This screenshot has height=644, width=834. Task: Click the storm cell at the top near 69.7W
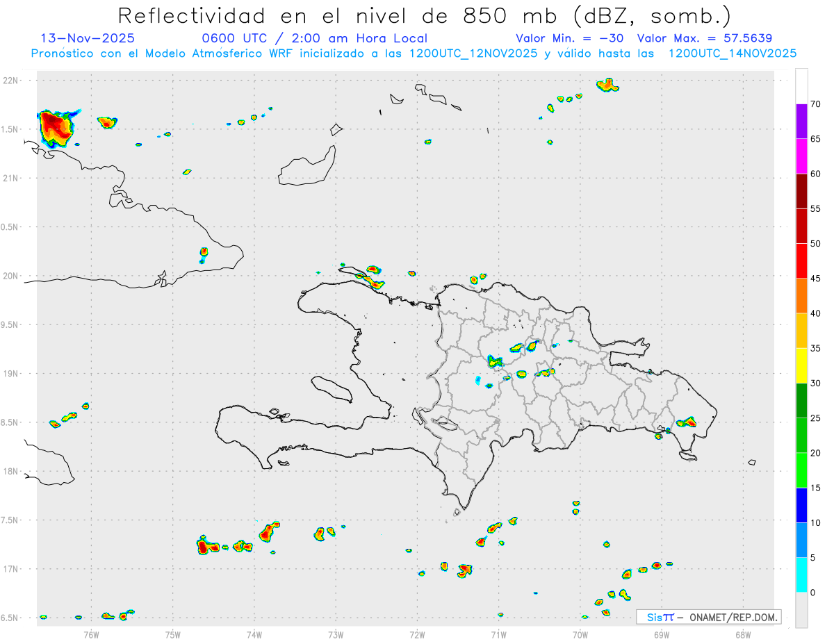[607, 85]
